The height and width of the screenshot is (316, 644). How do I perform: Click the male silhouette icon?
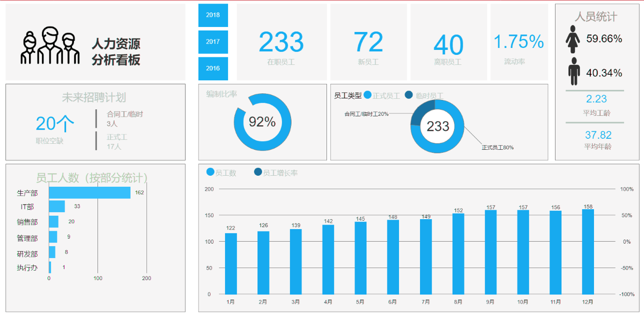click(573, 71)
